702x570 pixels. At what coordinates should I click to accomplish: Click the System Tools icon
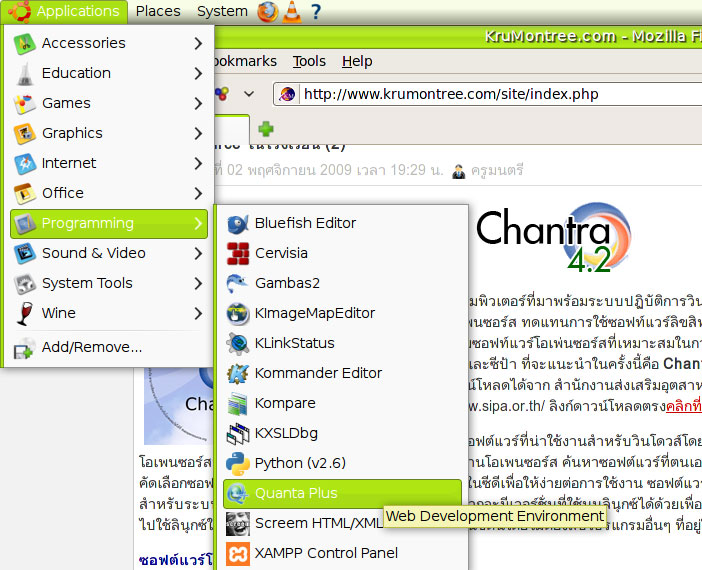pyautogui.click(x=25, y=283)
